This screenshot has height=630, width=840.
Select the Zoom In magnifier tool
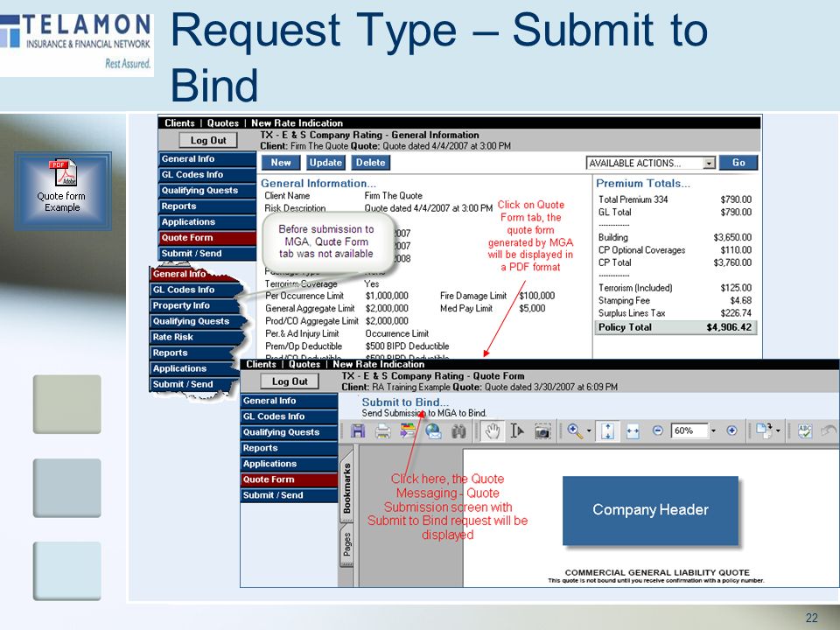pyautogui.click(x=575, y=431)
